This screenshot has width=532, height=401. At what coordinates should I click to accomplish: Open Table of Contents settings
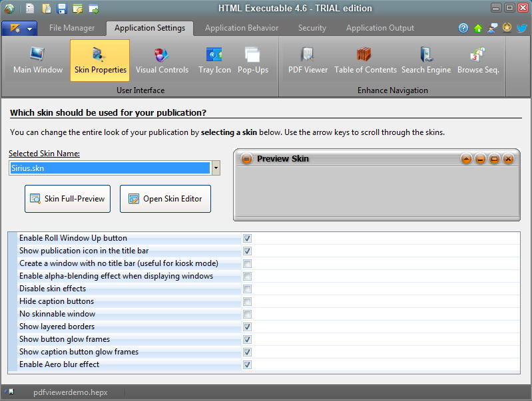click(365, 61)
